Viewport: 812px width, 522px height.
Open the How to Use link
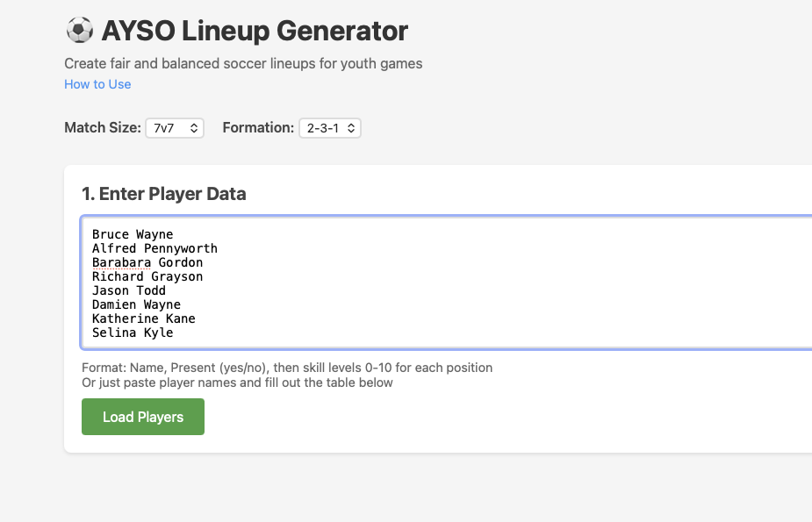point(97,83)
